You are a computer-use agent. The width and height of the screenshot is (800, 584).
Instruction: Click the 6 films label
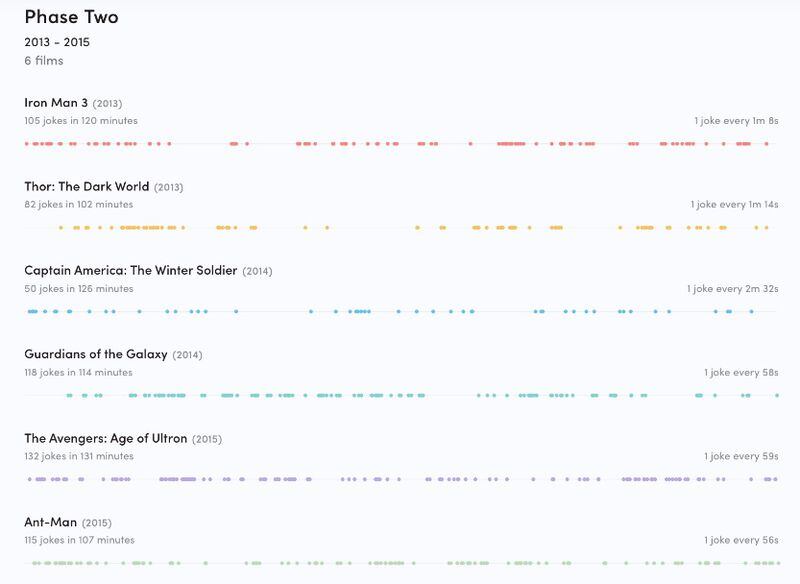coord(44,61)
